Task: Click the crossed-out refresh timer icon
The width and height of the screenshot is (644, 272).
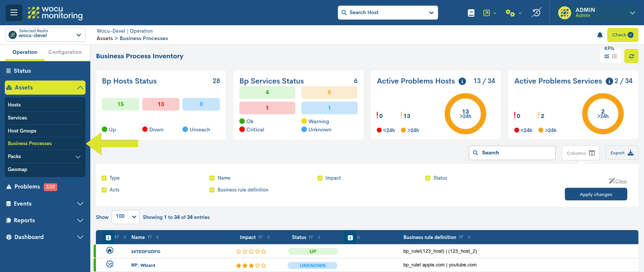Action: (x=536, y=13)
